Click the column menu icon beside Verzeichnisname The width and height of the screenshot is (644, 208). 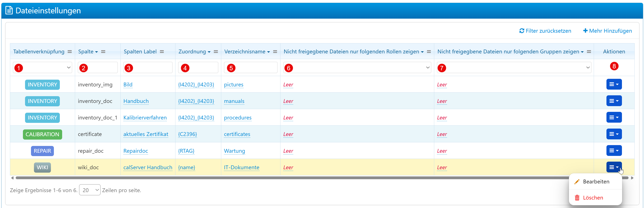coord(275,52)
